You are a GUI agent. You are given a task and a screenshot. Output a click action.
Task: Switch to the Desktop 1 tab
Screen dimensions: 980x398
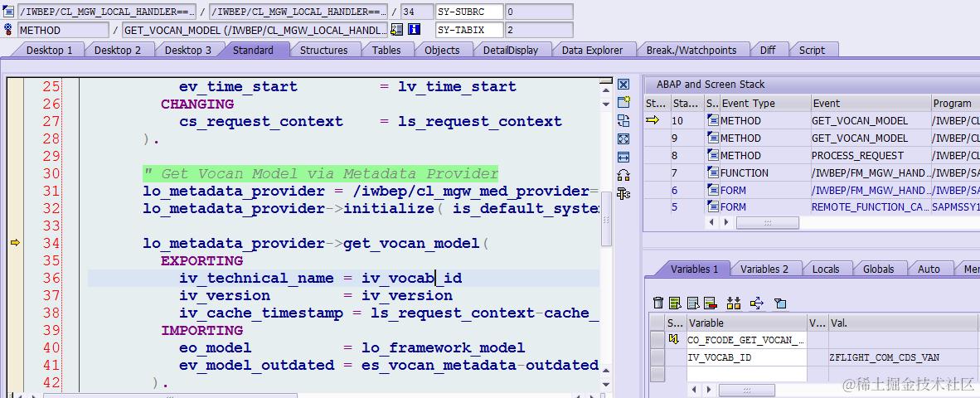[x=49, y=50]
